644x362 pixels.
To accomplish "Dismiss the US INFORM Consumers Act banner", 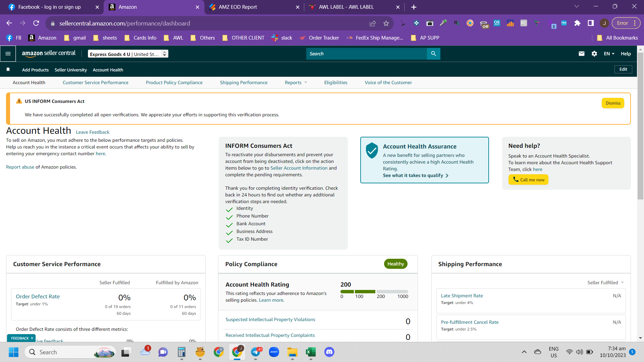I will 613,103.
